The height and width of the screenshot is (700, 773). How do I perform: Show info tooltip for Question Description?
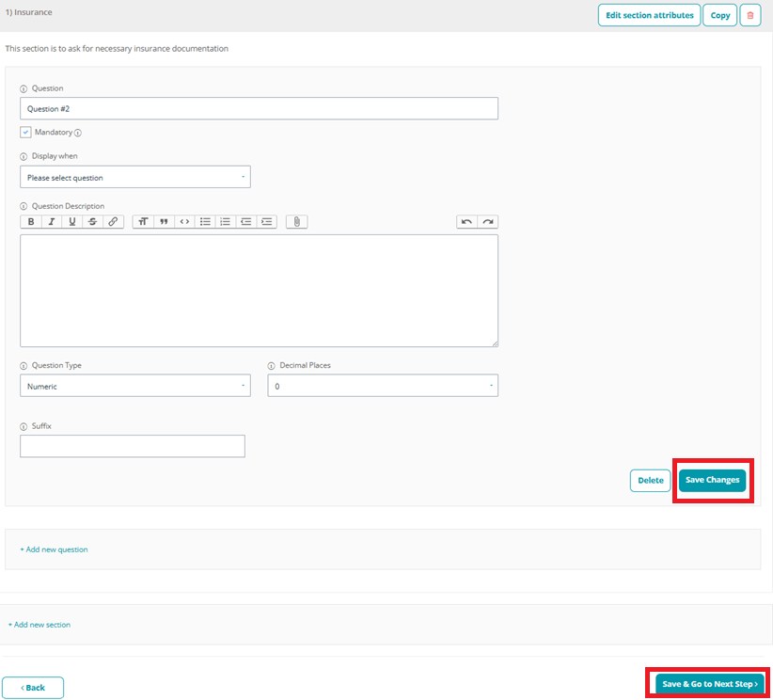pyautogui.click(x=24, y=206)
